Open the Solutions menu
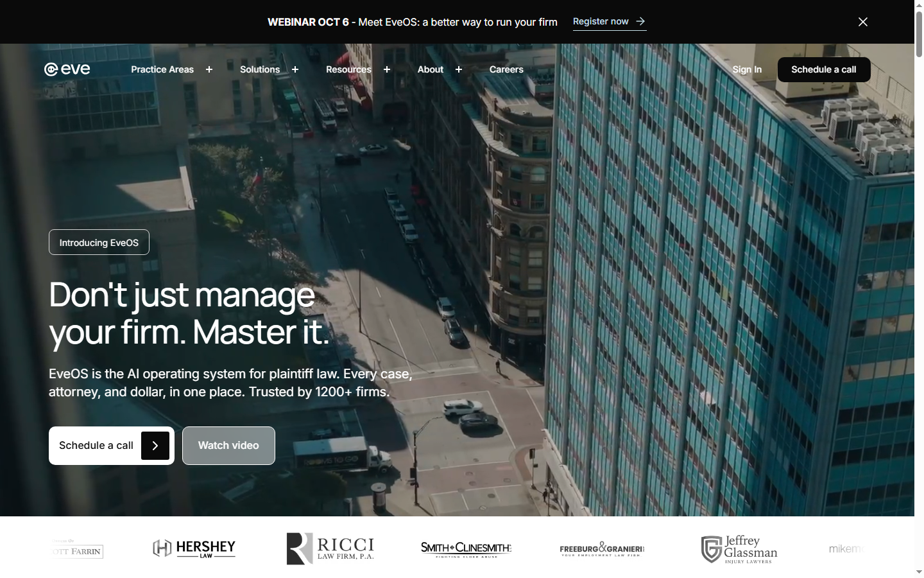This screenshot has width=924, height=578. pos(260,69)
